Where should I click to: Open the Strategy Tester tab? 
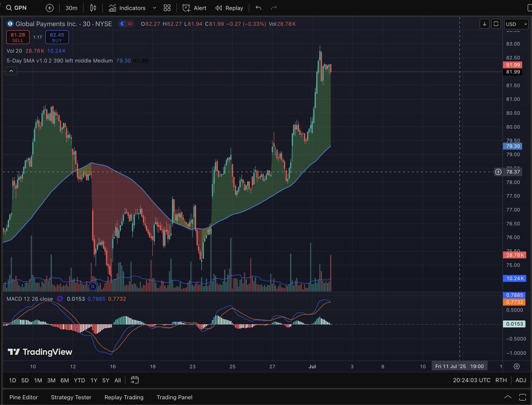[71, 397]
